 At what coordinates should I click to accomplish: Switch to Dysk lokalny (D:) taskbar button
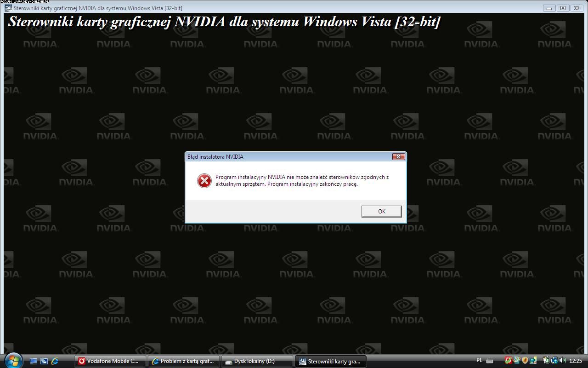pos(257,361)
